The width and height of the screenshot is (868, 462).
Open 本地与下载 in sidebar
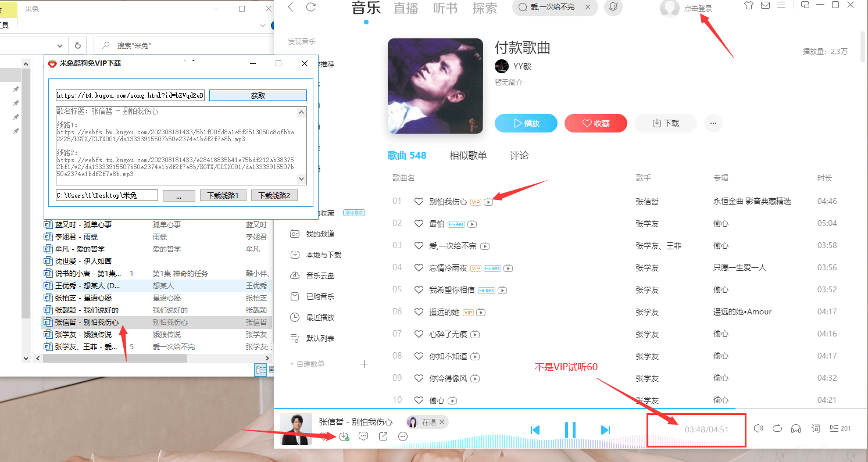click(x=317, y=255)
